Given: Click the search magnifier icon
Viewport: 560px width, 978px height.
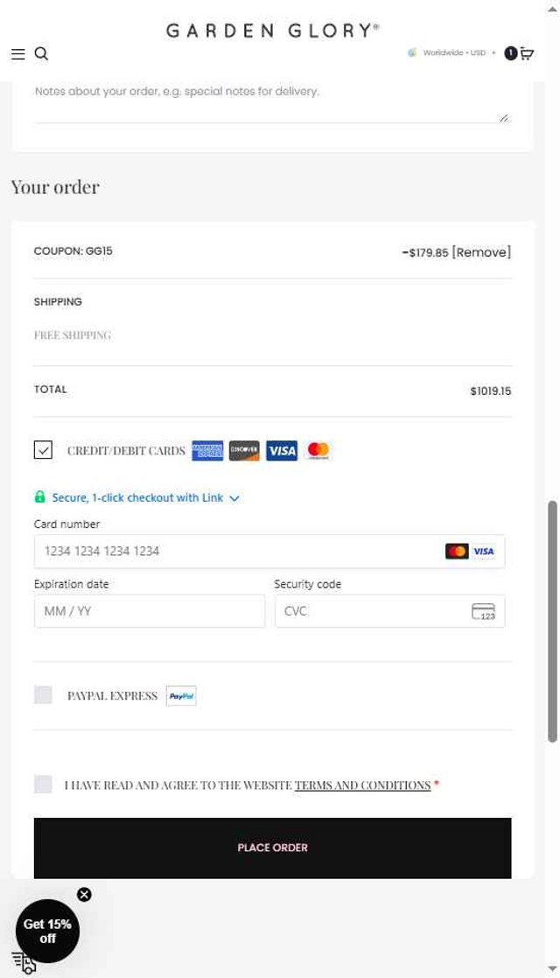Looking at the screenshot, I should pyautogui.click(x=41, y=53).
